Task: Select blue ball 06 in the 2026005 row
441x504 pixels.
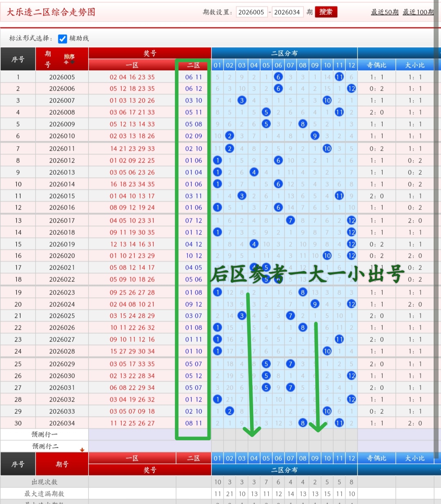Action: tap(278, 77)
